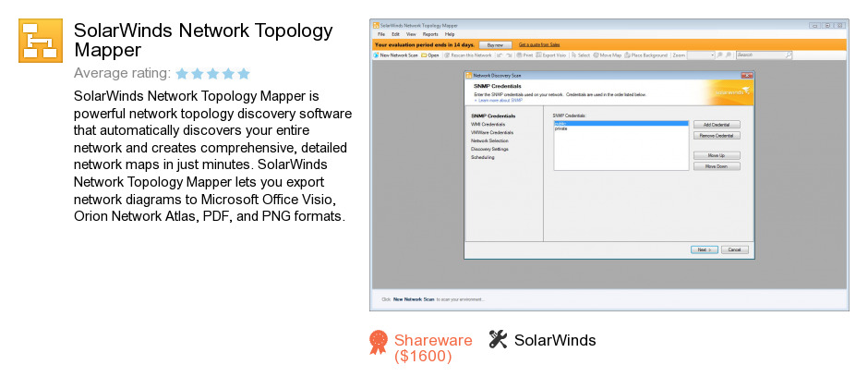This screenshot has width=868, height=389.
Task: Select Scheduling step in wizard
Action: pyautogui.click(x=483, y=157)
